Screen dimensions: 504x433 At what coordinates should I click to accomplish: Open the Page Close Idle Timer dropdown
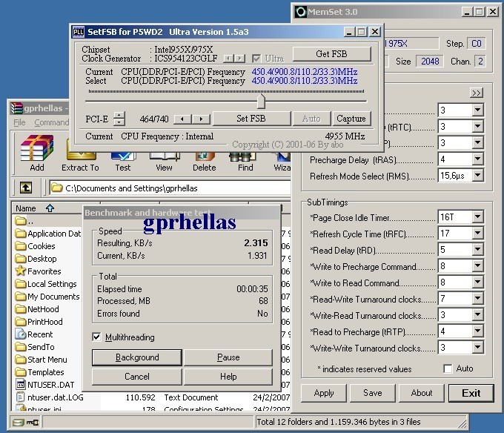click(477, 217)
